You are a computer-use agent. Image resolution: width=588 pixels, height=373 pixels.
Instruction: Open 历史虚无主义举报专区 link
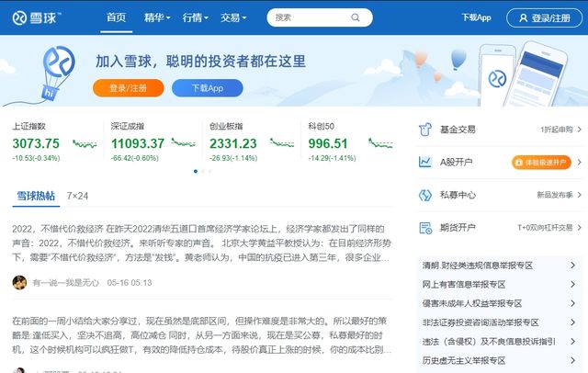(x=464, y=360)
